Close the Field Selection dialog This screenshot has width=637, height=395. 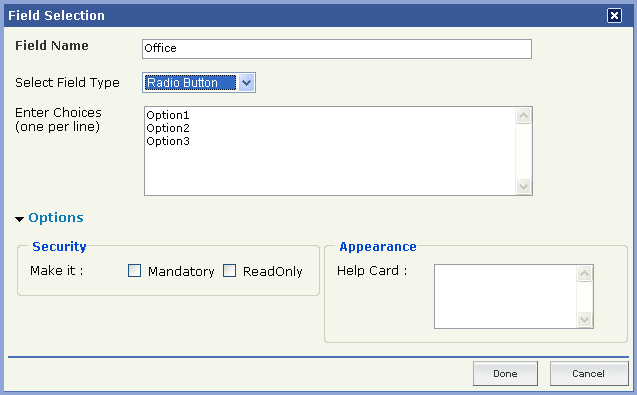614,15
